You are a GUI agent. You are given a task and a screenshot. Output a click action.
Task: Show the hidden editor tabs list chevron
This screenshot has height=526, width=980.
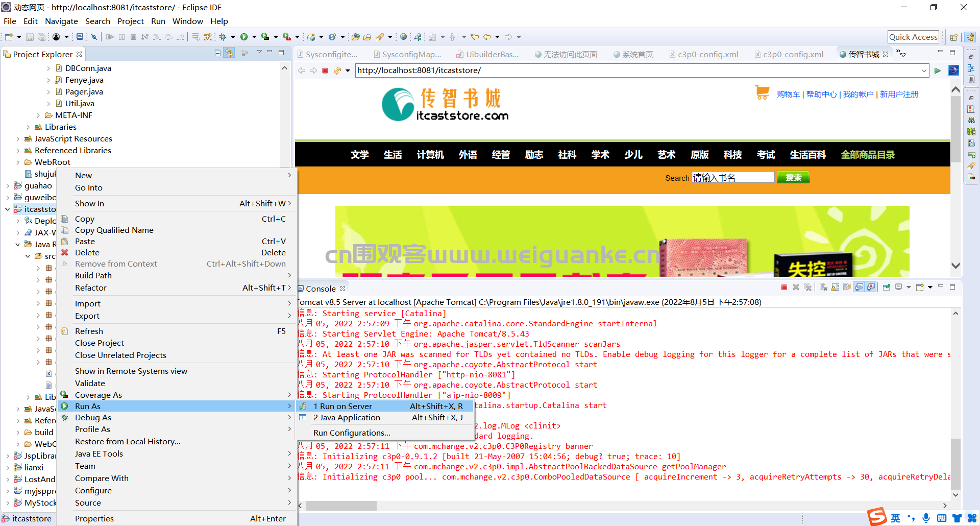click(x=901, y=54)
